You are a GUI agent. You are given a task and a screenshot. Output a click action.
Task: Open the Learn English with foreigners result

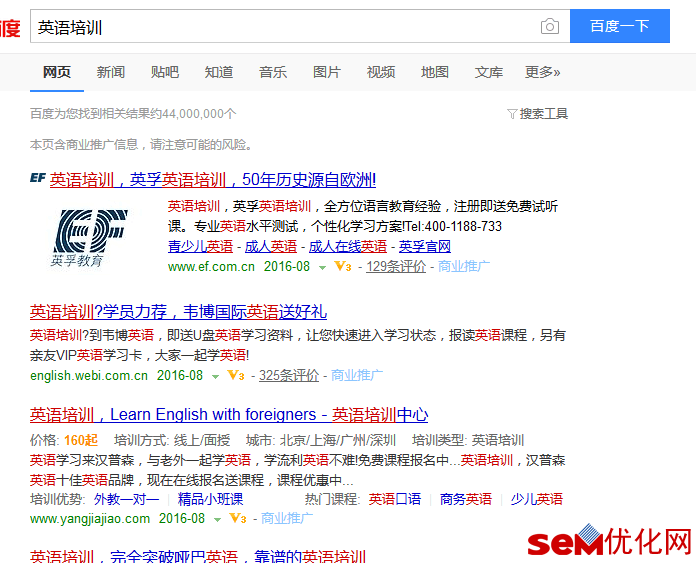coord(229,415)
